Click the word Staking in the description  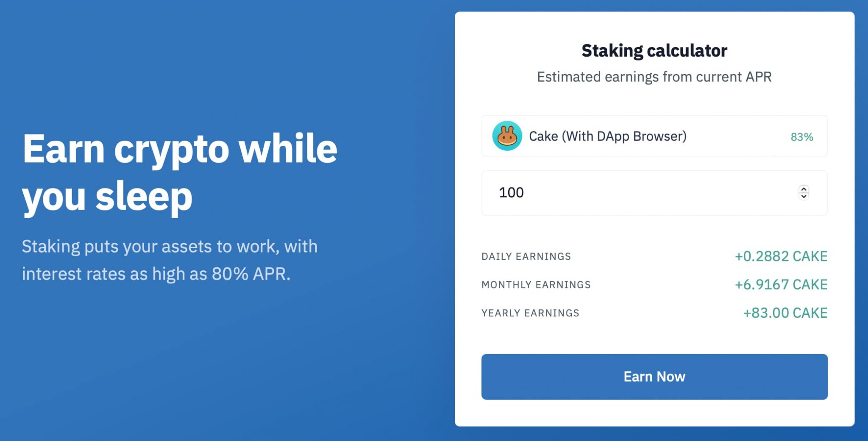[51, 247]
